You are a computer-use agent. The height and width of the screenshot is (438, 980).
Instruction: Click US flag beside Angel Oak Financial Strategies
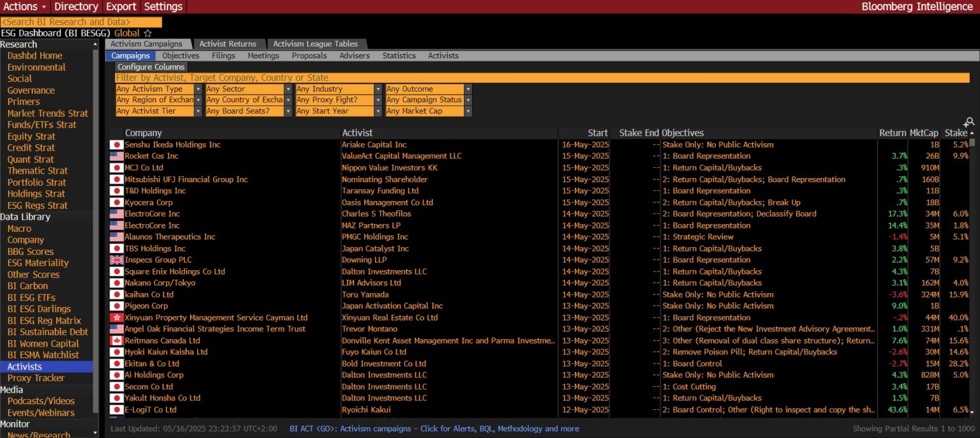pyautogui.click(x=117, y=329)
